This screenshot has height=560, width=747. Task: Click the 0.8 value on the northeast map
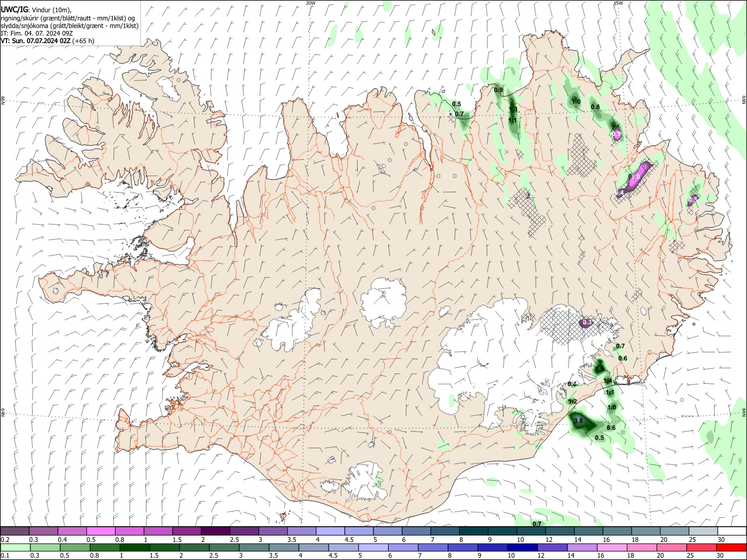pyautogui.click(x=595, y=107)
